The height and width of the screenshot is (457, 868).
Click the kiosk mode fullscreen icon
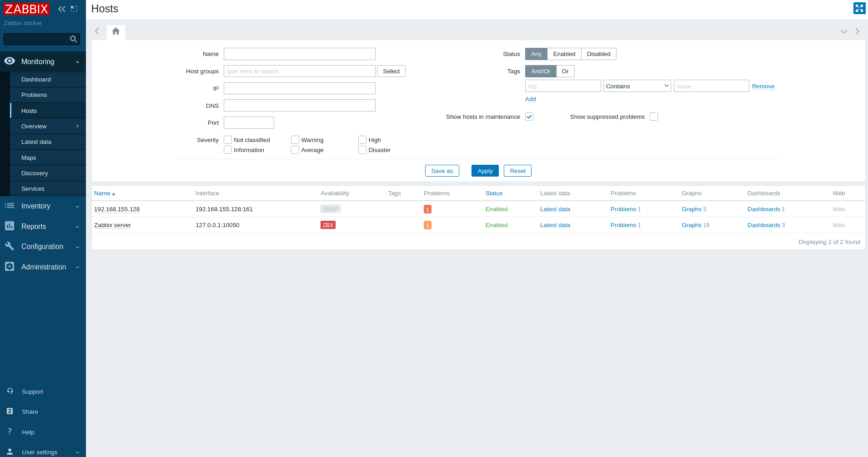point(859,8)
